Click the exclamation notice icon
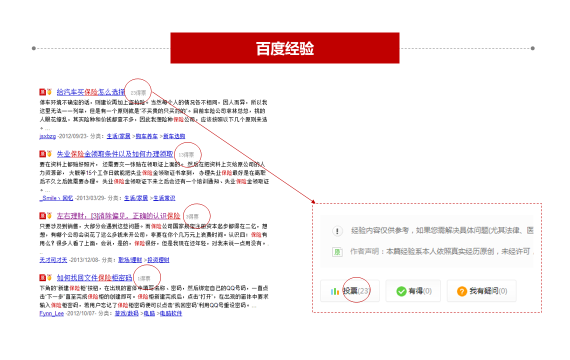This screenshot has width=570, height=360. pos(337,231)
